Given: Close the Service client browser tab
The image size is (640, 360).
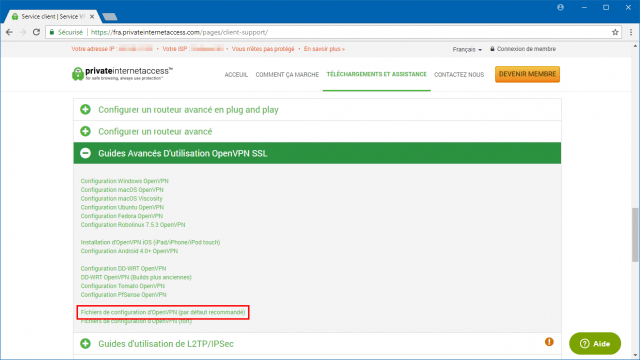Looking at the screenshot, I should (x=92, y=17).
